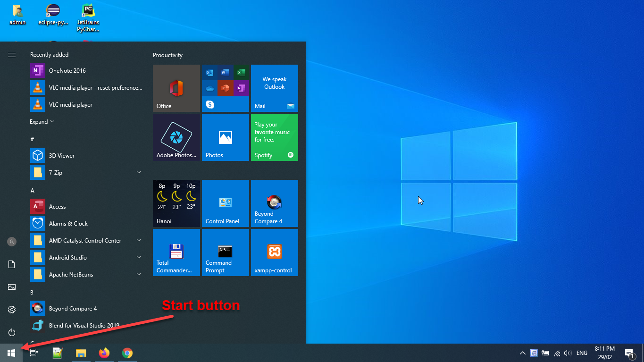The width and height of the screenshot is (644, 362).
Task: Launch the xampp-control tile
Action: tap(275, 253)
